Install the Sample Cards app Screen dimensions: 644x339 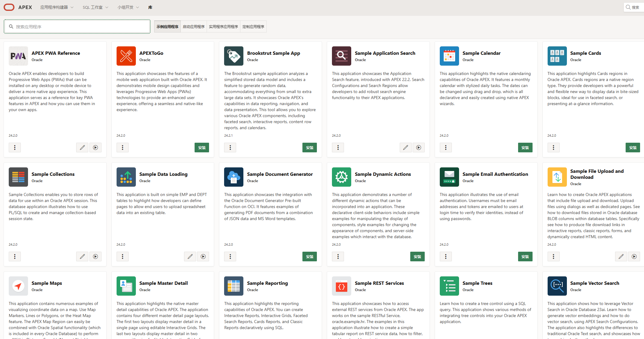(x=633, y=148)
